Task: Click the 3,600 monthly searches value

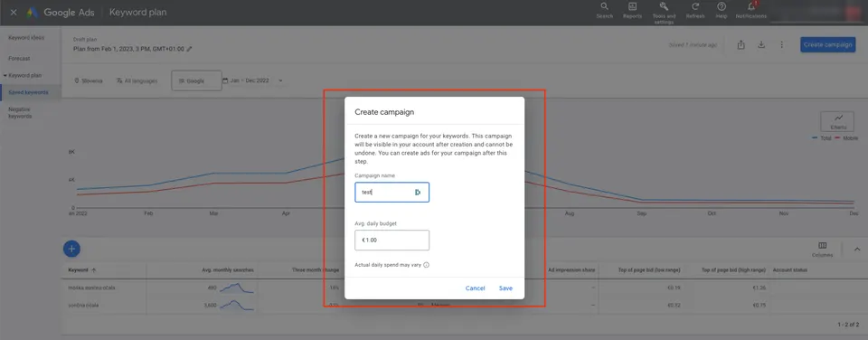Action: 210,305
